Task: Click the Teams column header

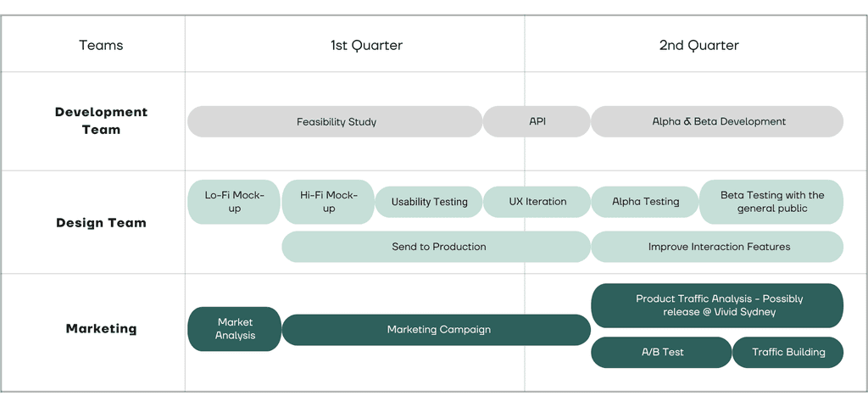Action: 101,45
